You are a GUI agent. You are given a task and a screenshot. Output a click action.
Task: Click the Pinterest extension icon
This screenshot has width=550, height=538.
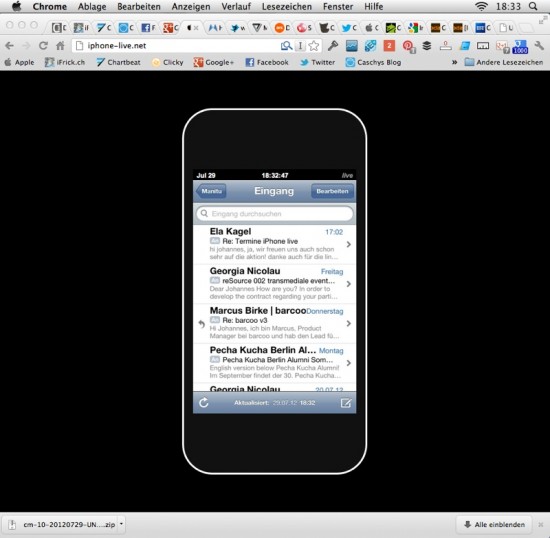(408, 46)
